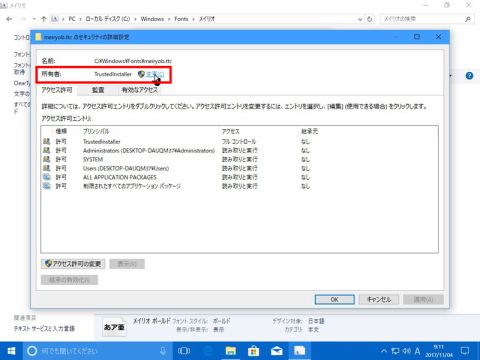Go back in Explorer window
This screenshot has height=360, width=480.
tap(9, 19)
